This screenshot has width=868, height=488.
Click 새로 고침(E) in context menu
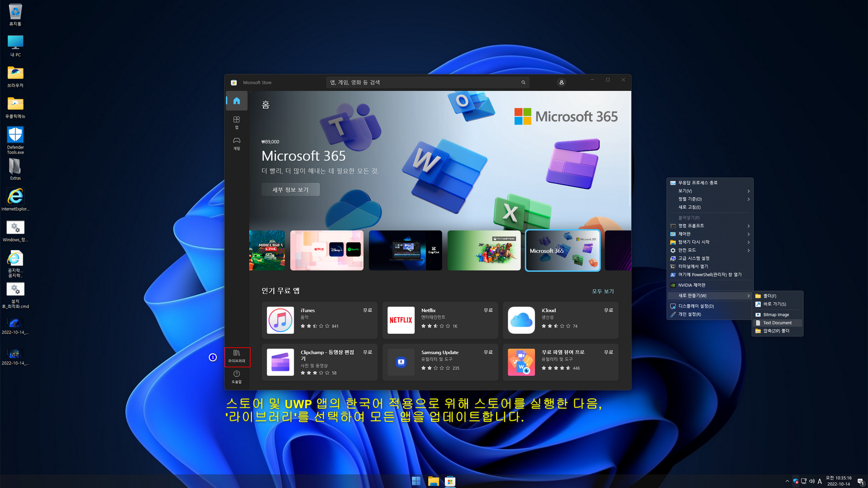(710, 207)
